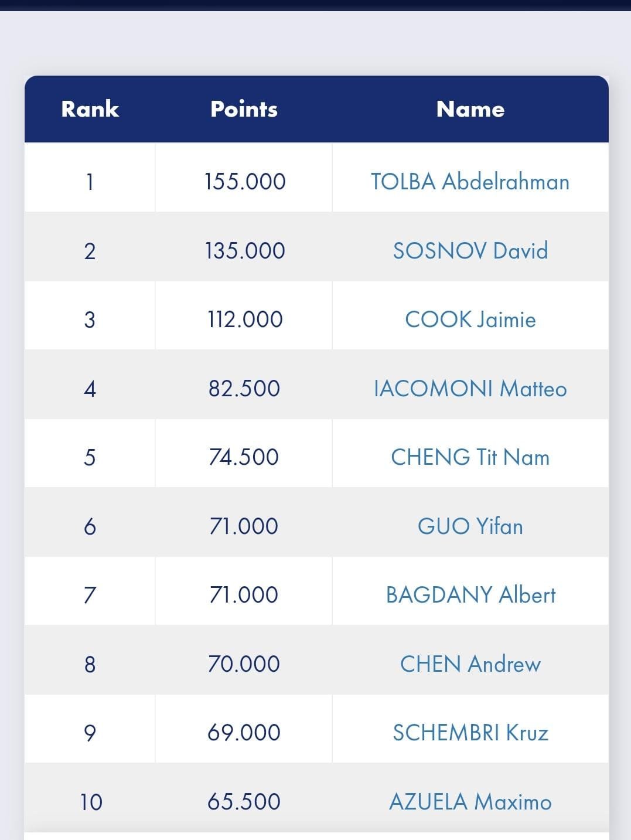Click the Name column header

click(x=470, y=109)
